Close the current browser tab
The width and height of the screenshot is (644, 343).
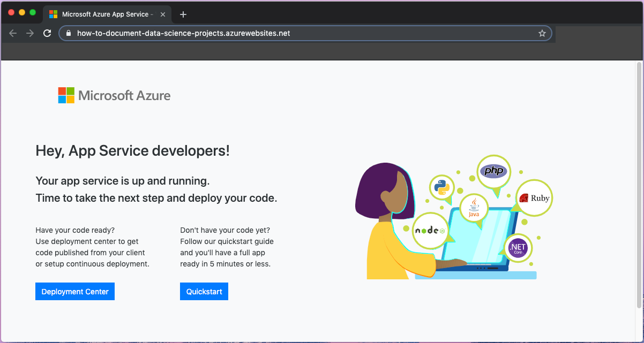click(x=162, y=14)
